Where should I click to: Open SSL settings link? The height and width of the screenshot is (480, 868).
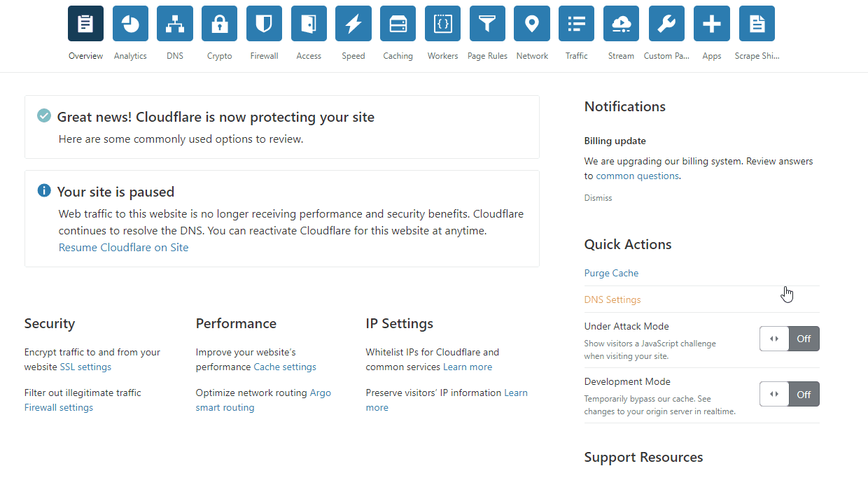tap(85, 367)
